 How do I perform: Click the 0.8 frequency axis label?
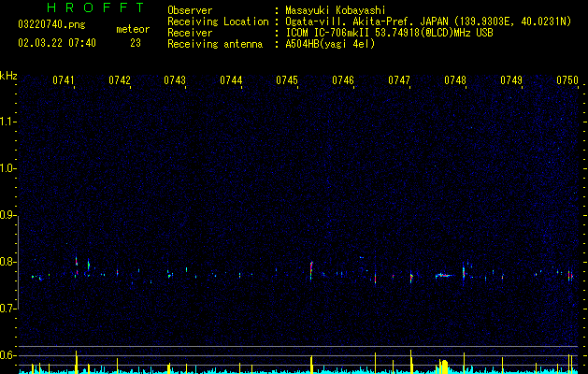7,262
